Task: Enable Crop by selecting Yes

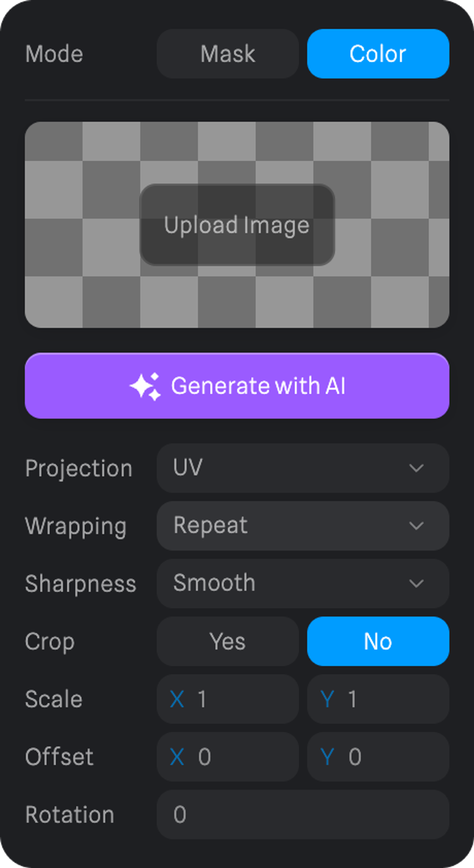Action: pos(227,641)
